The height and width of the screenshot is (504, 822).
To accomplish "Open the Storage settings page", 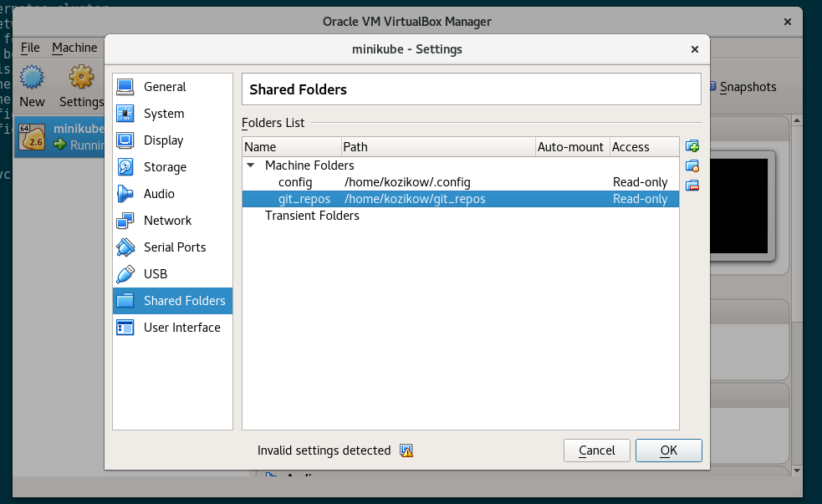I will tap(164, 167).
